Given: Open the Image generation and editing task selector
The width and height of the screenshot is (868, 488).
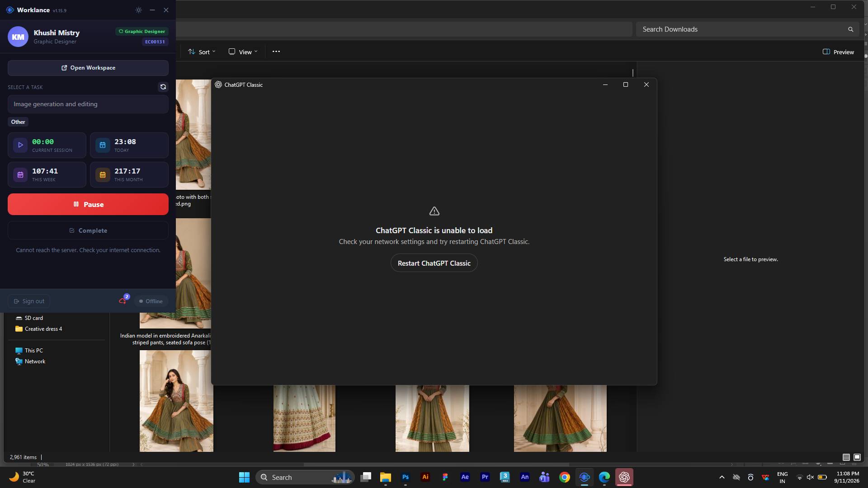Looking at the screenshot, I should (88, 104).
